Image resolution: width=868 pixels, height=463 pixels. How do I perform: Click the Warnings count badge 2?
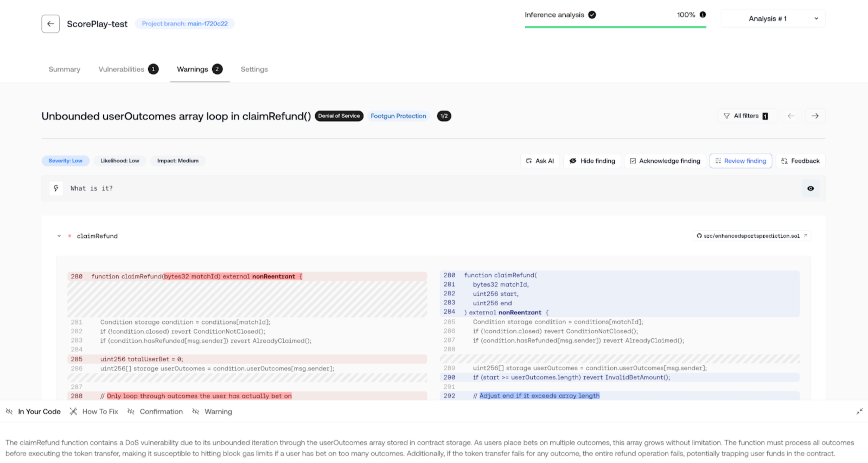pyautogui.click(x=217, y=69)
